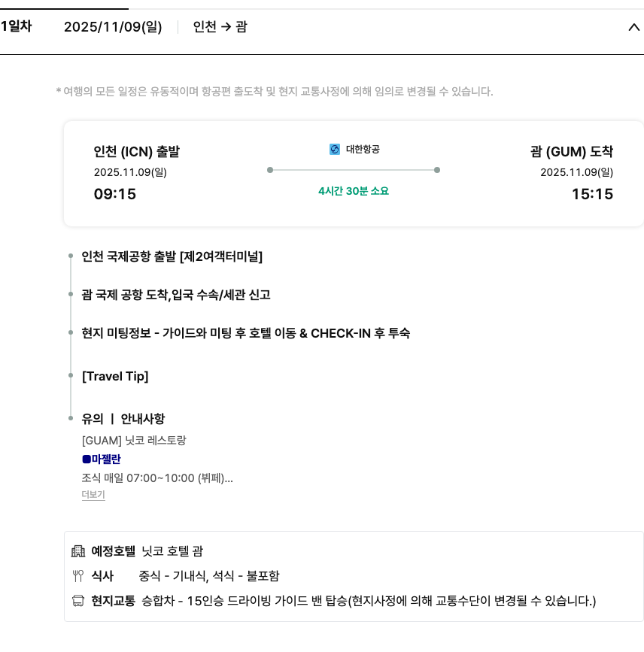Click the 인천 → 괌 route title
The image size is (644, 652).
(x=220, y=27)
